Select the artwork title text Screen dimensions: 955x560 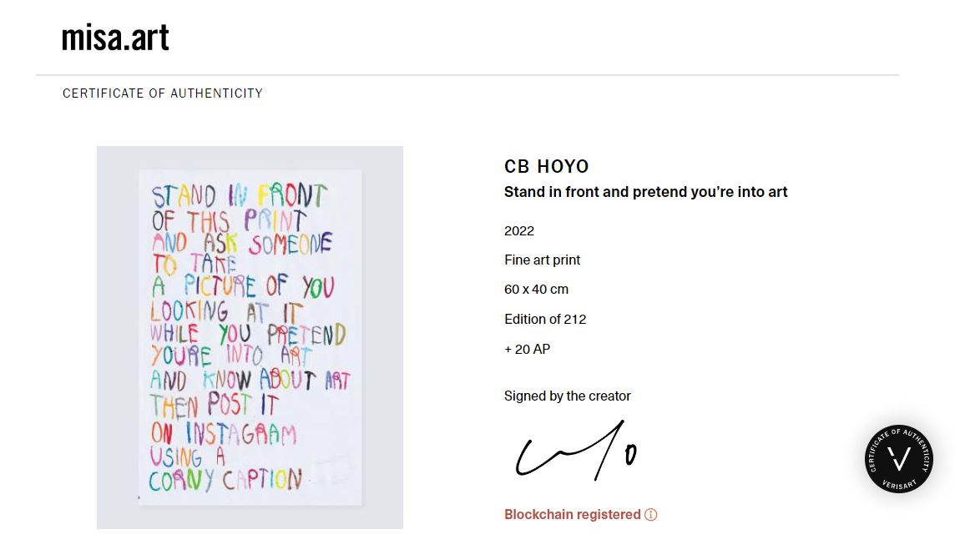click(x=645, y=192)
